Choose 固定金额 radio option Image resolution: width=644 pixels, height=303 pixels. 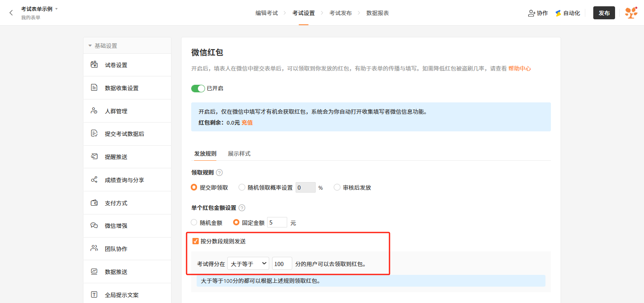[x=236, y=222]
